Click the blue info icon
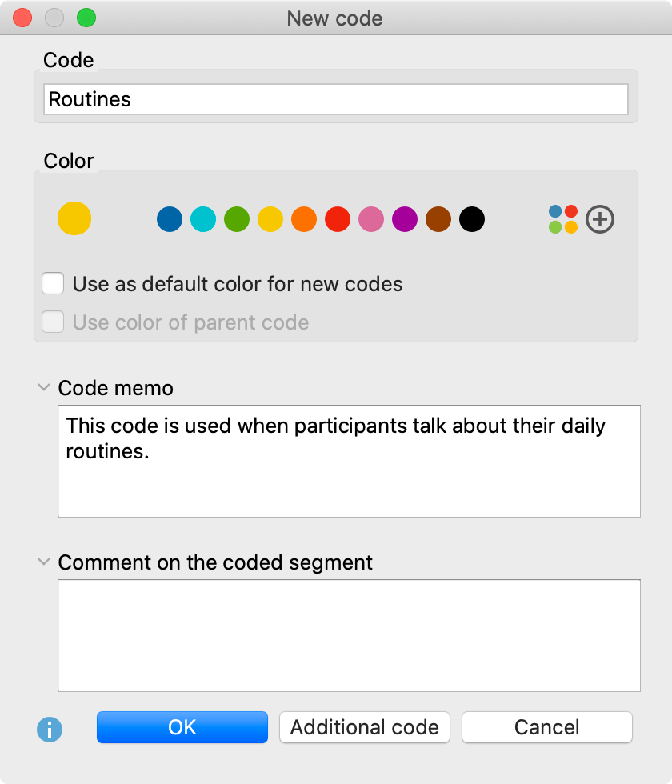The image size is (672, 784). (50, 729)
